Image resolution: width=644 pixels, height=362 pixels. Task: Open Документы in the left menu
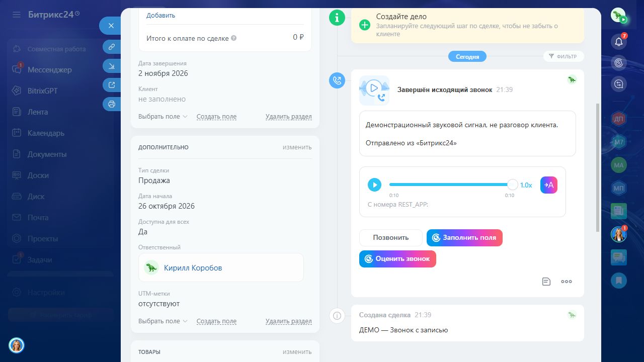point(47,154)
